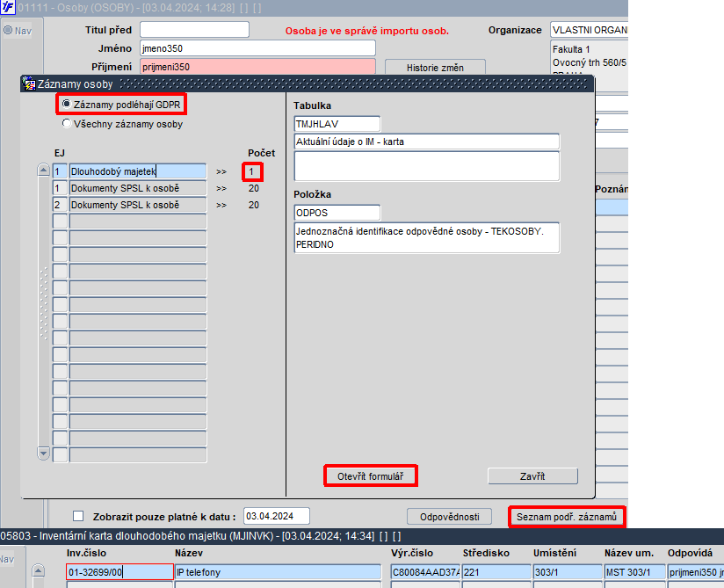Open the Otevřít formulář button
Screen dimensions: 724x588
point(370,476)
